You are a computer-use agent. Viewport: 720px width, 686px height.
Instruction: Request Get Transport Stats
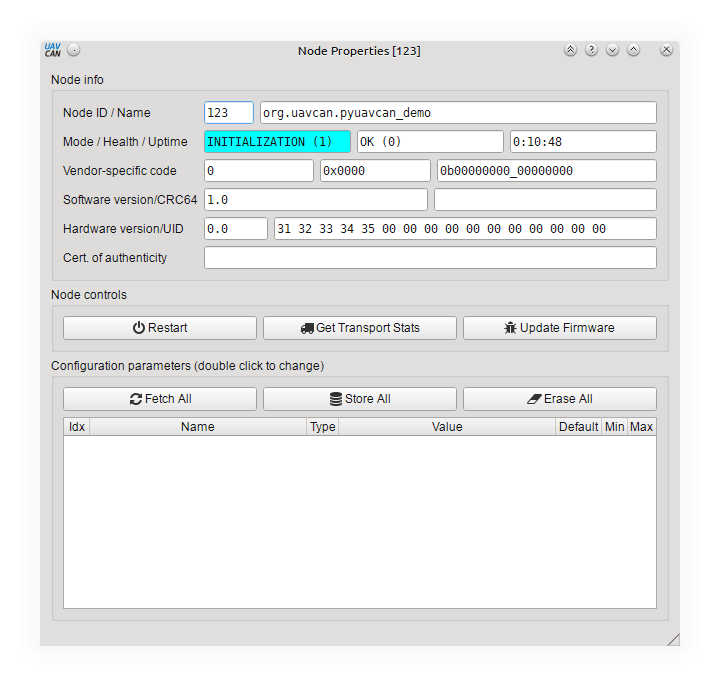tap(360, 328)
